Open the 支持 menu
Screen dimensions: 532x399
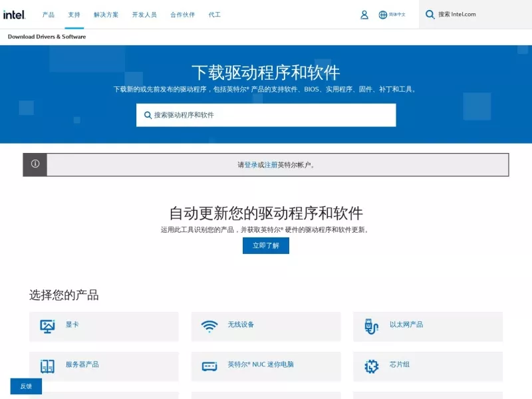click(74, 15)
